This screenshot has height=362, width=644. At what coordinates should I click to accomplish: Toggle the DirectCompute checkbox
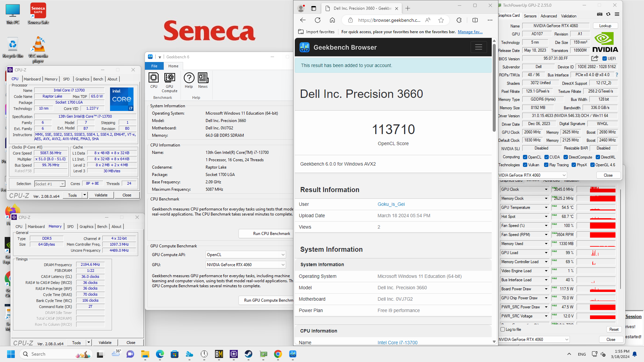point(566,157)
